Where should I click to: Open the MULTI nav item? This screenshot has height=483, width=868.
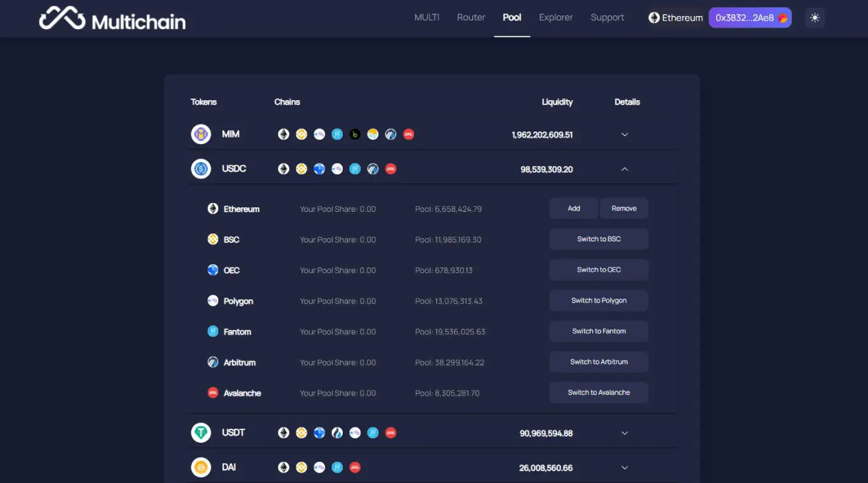coord(427,17)
